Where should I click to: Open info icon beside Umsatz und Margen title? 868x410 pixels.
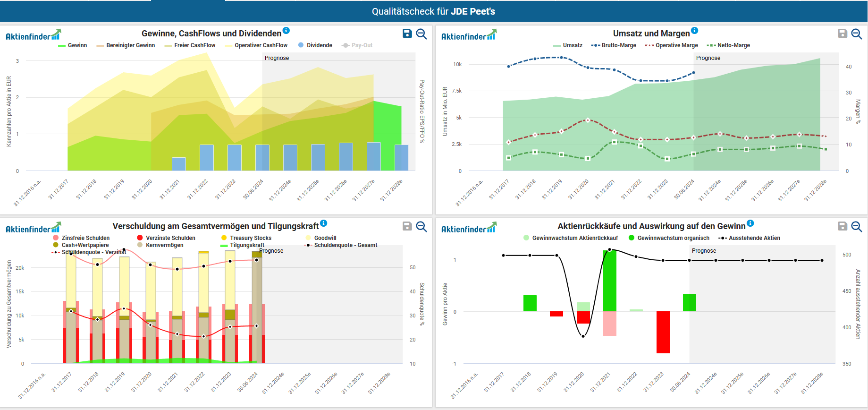pos(694,31)
